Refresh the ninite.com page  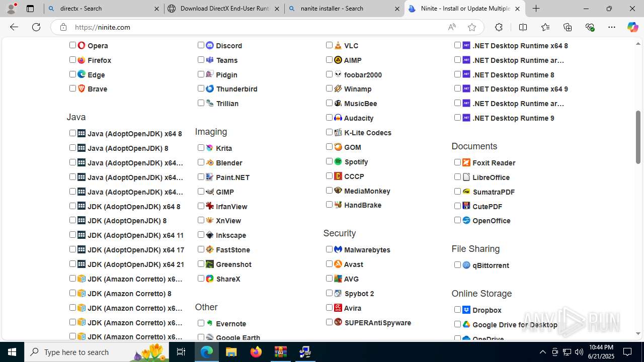tap(36, 27)
